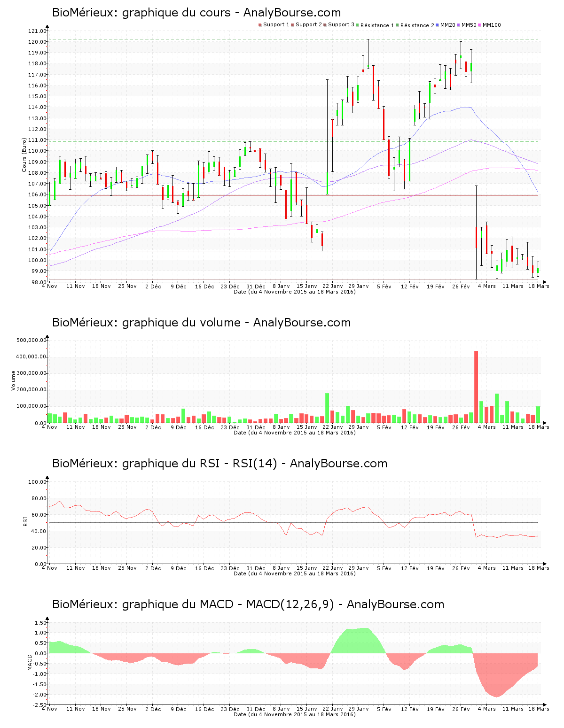
Task: Click the 500,000.00 volume axis value
Action: 31,341
